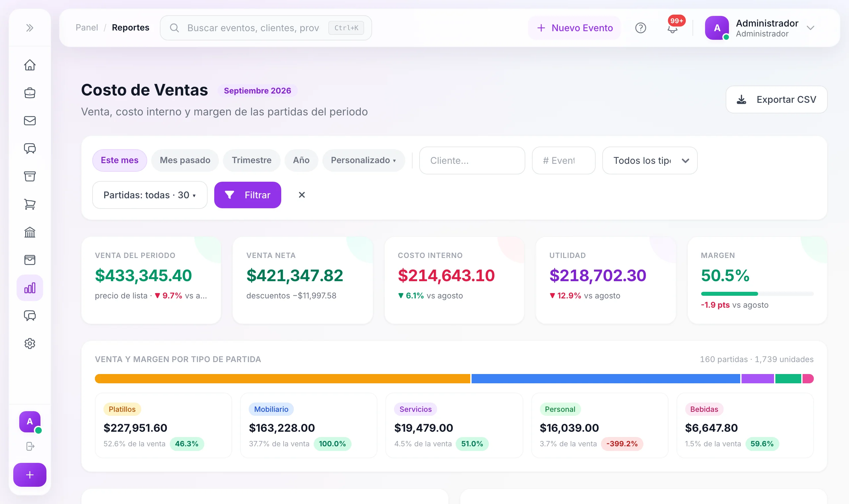Image resolution: width=849 pixels, height=504 pixels.
Task: Click the Personal category tag
Action: pos(560,409)
